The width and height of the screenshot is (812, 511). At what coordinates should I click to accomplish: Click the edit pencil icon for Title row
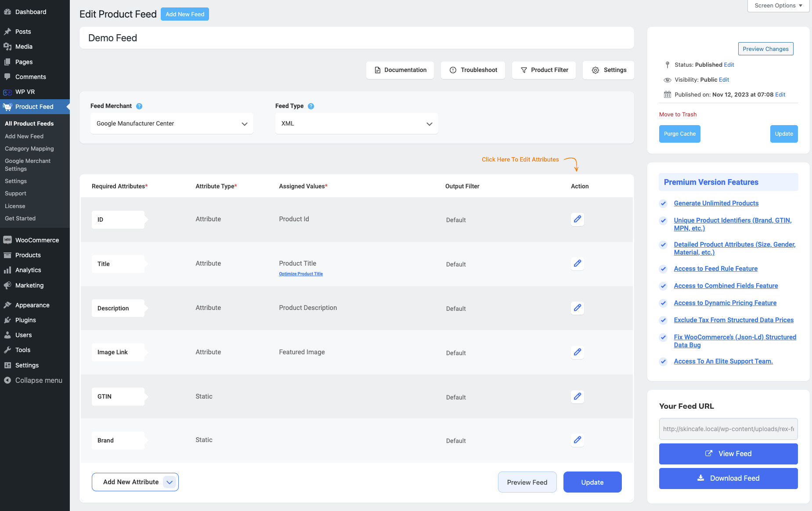(x=577, y=263)
